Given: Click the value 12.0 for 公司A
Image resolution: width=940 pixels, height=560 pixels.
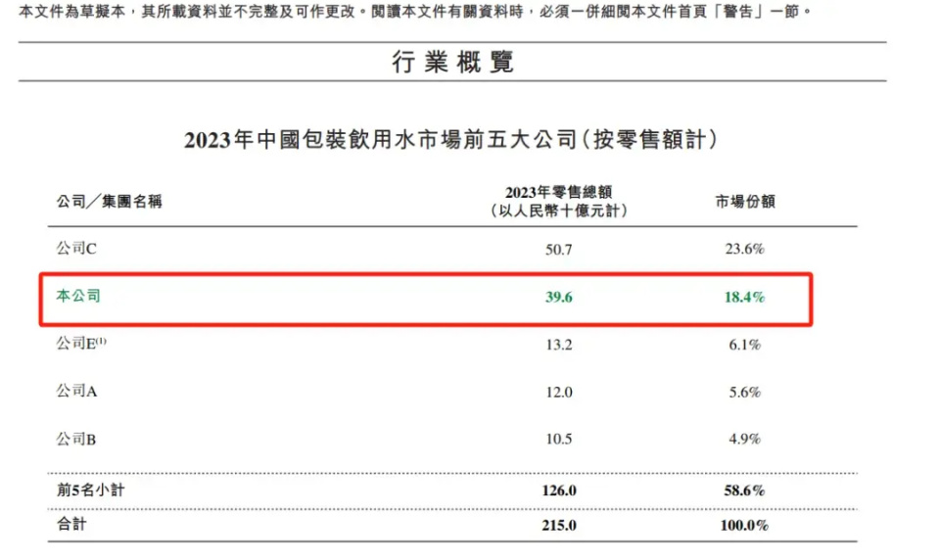Looking at the screenshot, I should pyautogui.click(x=559, y=393).
